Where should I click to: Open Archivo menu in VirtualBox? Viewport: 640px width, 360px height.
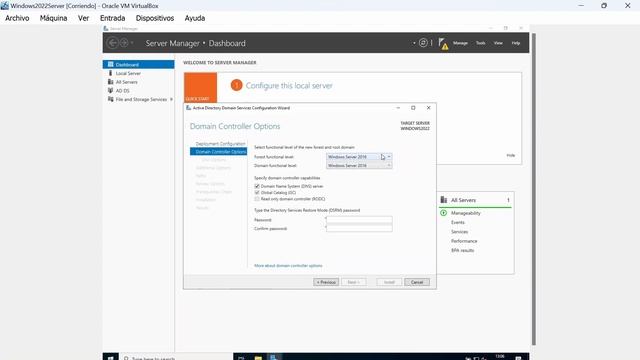coord(17,18)
